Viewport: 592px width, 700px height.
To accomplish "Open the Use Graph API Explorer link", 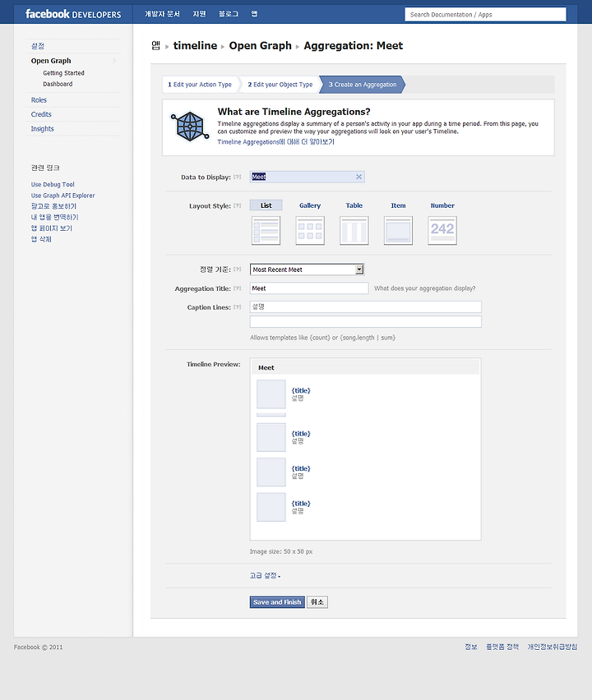I will tap(63, 196).
